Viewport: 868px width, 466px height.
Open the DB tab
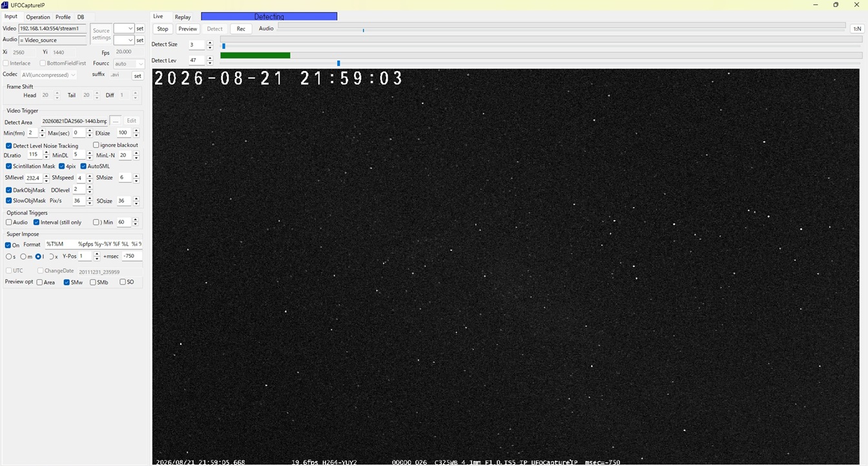point(81,17)
